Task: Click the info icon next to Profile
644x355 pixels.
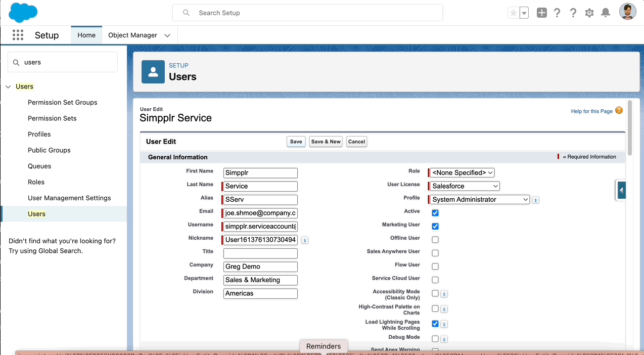Action: (x=536, y=200)
